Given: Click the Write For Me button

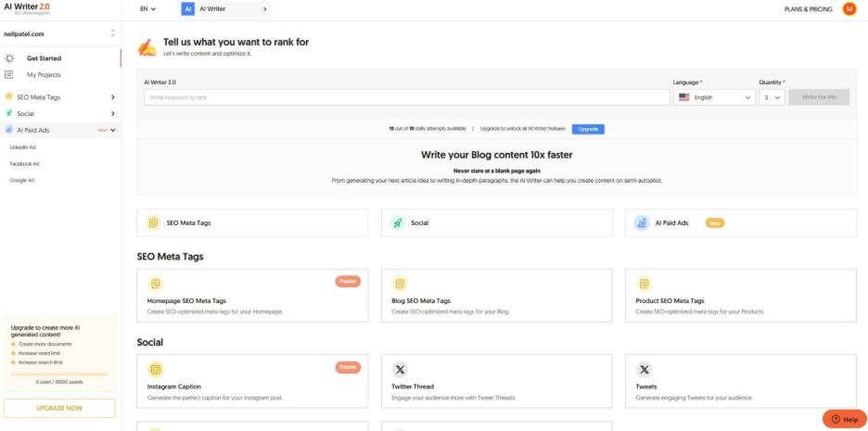Looking at the screenshot, I should 819,97.
